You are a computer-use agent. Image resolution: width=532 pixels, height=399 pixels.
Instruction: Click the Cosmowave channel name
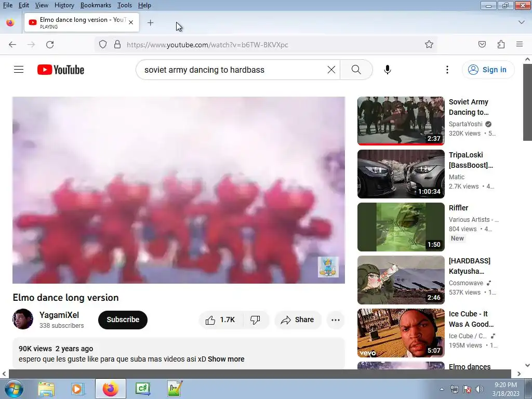coord(466,283)
